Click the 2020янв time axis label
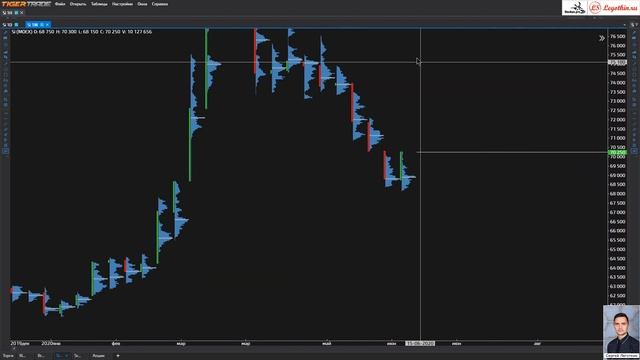 tap(51, 344)
